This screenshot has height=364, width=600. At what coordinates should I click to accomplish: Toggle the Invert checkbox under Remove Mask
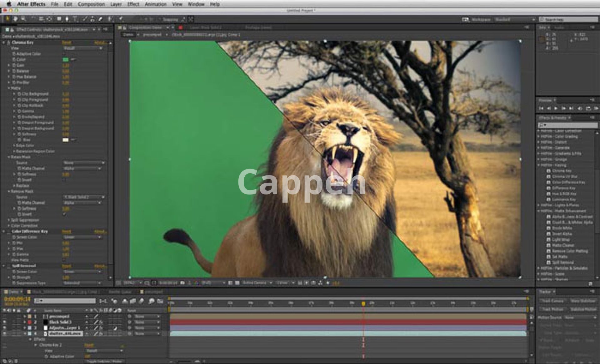coord(65,214)
